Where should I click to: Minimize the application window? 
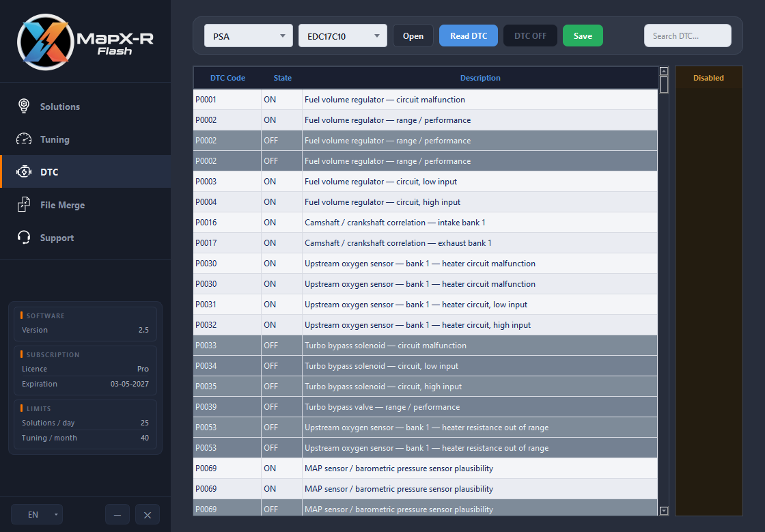click(117, 514)
